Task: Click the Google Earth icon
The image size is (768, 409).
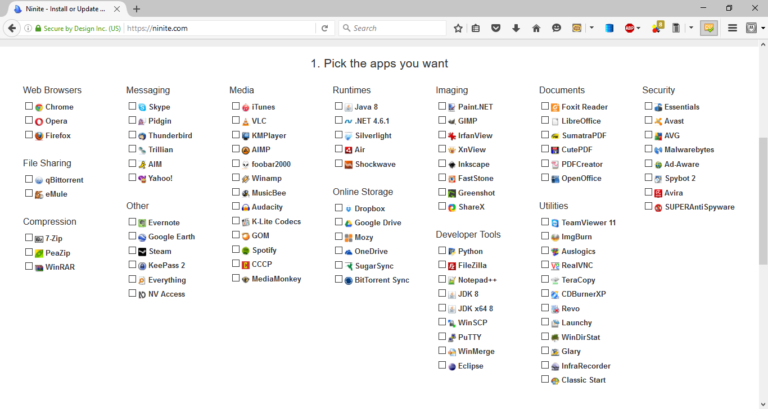Action: [142, 237]
